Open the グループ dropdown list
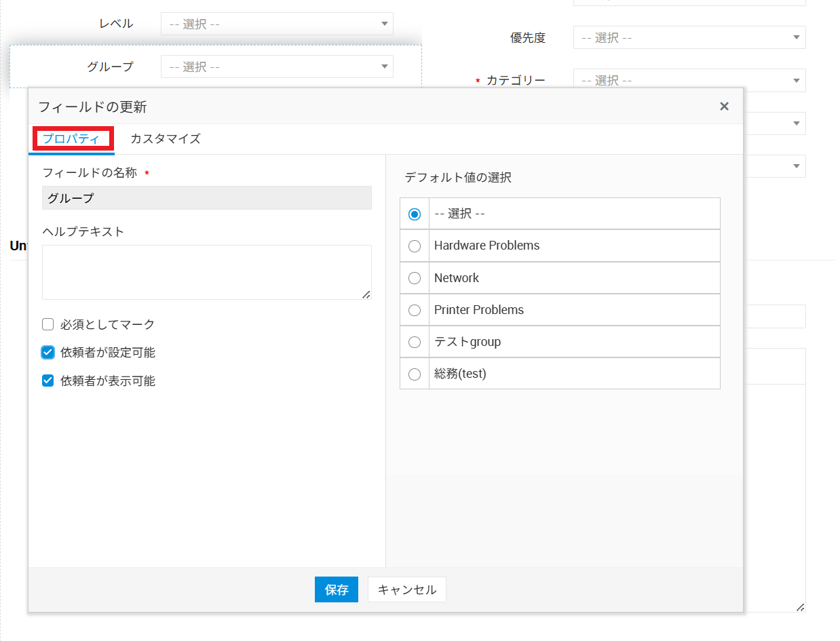This screenshot has width=840, height=641. click(277, 66)
